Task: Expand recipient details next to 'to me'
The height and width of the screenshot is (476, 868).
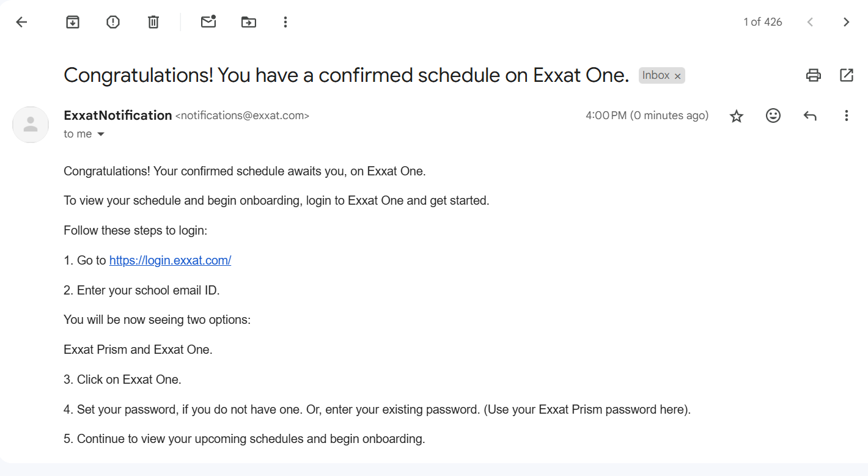Action: pos(101,134)
